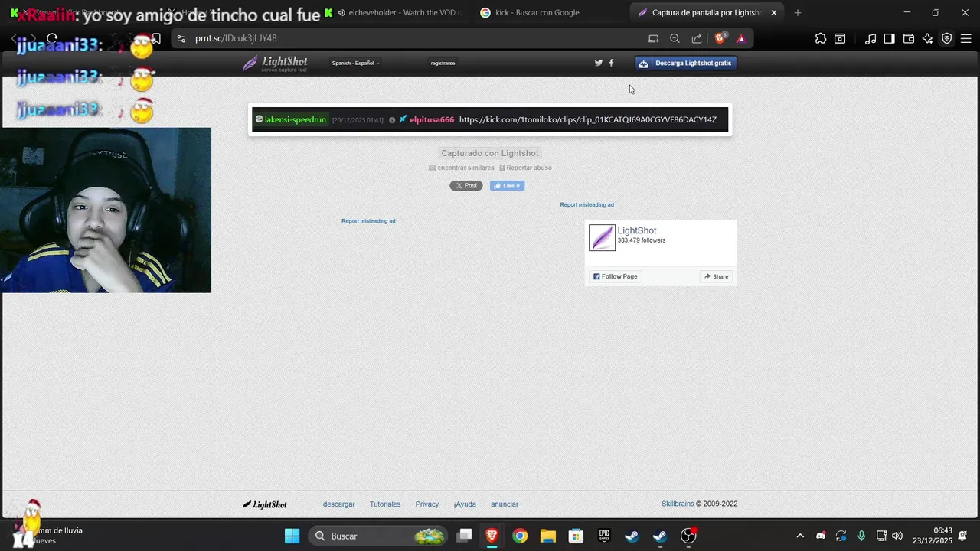The image size is (980, 551).
Task: Click the prnt.sc address bar URL
Action: click(236, 38)
